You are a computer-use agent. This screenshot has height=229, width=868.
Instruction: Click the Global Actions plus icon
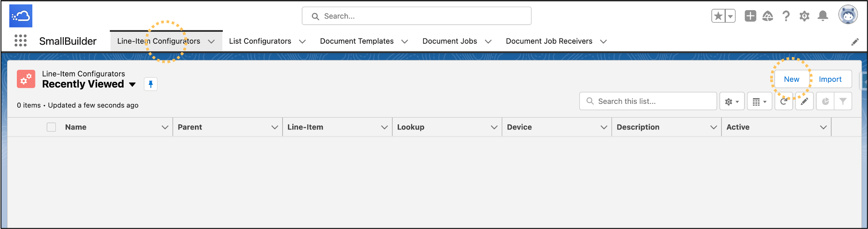click(750, 16)
